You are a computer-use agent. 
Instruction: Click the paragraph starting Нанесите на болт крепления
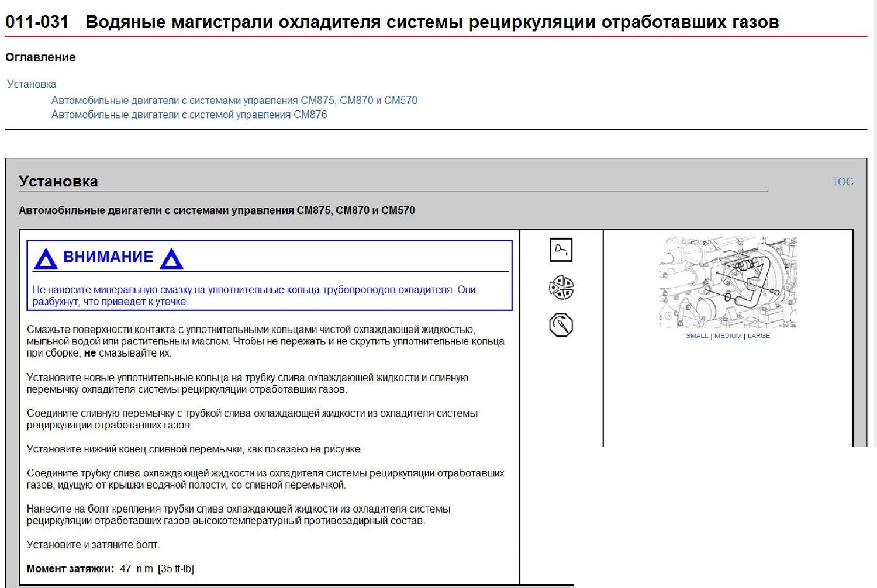[x=239, y=515]
